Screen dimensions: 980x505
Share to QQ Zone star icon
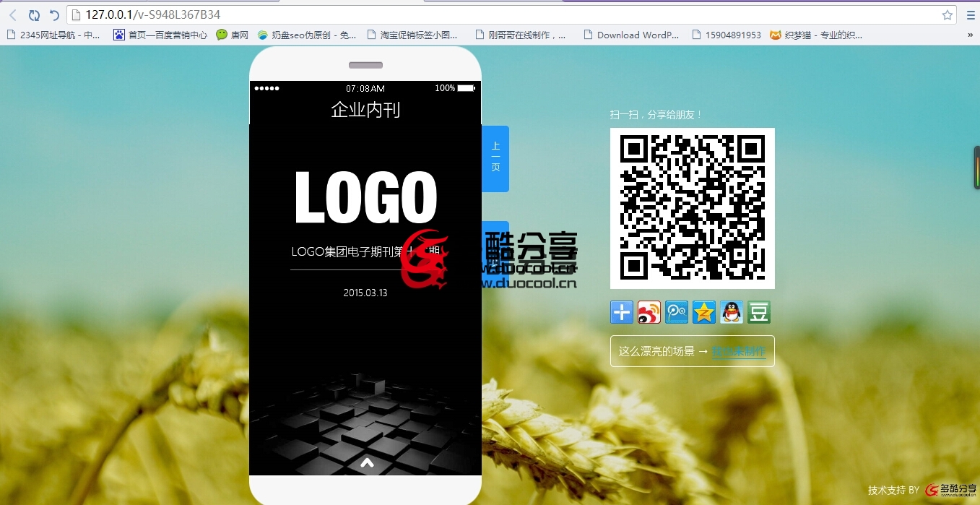point(704,312)
